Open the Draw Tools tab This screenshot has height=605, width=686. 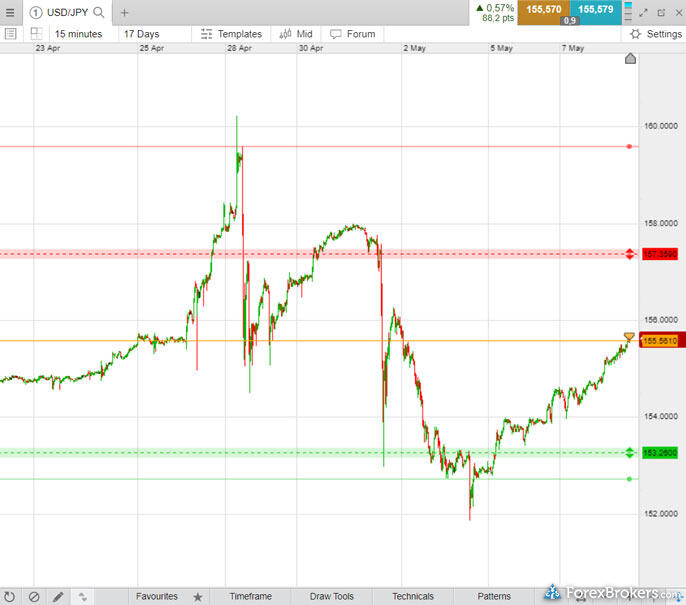(x=331, y=597)
